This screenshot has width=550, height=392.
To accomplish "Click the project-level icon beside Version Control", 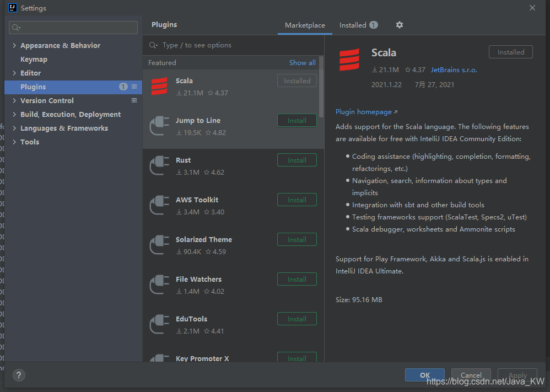I will coord(134,100).
